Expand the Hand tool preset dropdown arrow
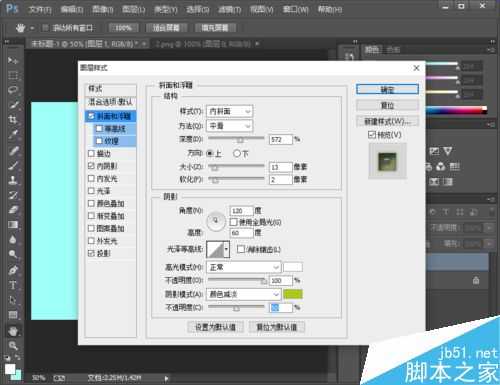 pyautogui.click(x=32, y=28)
